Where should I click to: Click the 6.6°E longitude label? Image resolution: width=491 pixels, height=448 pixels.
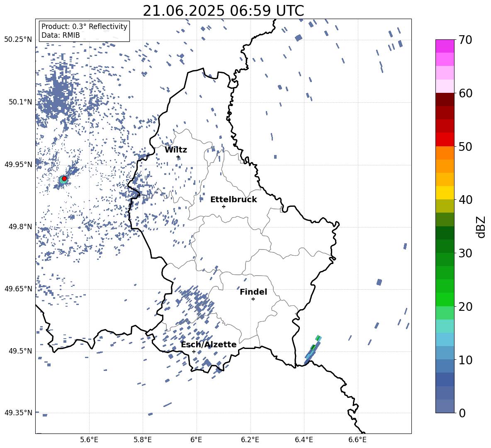tap(357, 440)
